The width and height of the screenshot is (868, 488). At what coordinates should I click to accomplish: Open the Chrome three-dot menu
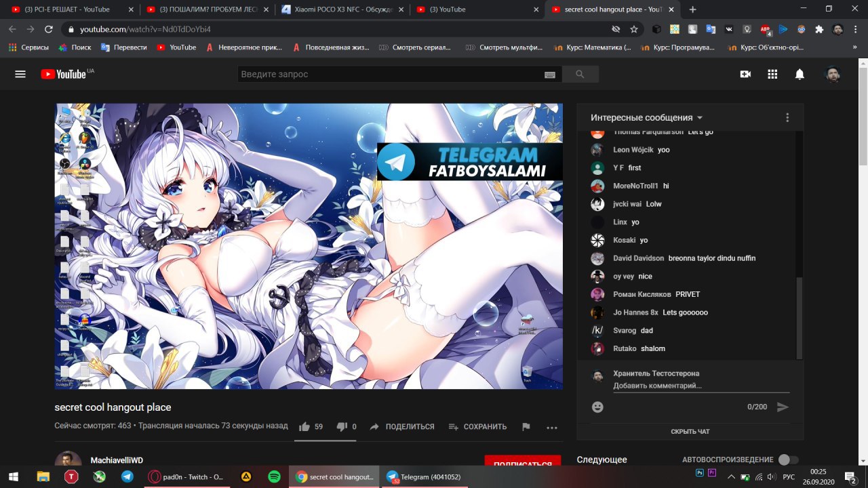click(856, 29)
